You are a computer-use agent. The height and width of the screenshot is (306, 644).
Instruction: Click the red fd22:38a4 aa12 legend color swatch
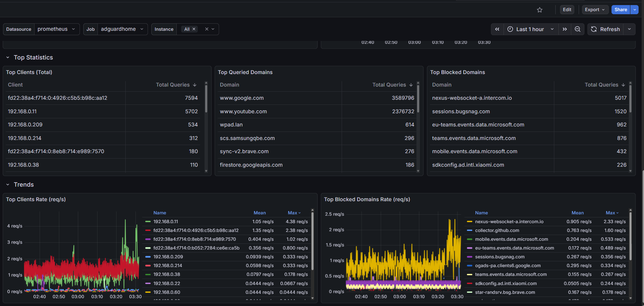148,231
